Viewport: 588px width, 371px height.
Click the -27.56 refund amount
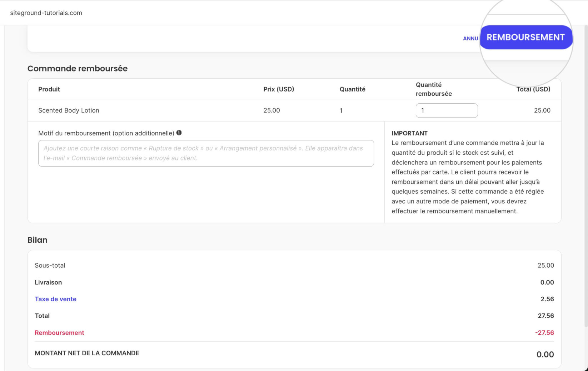tap(544, 333)
